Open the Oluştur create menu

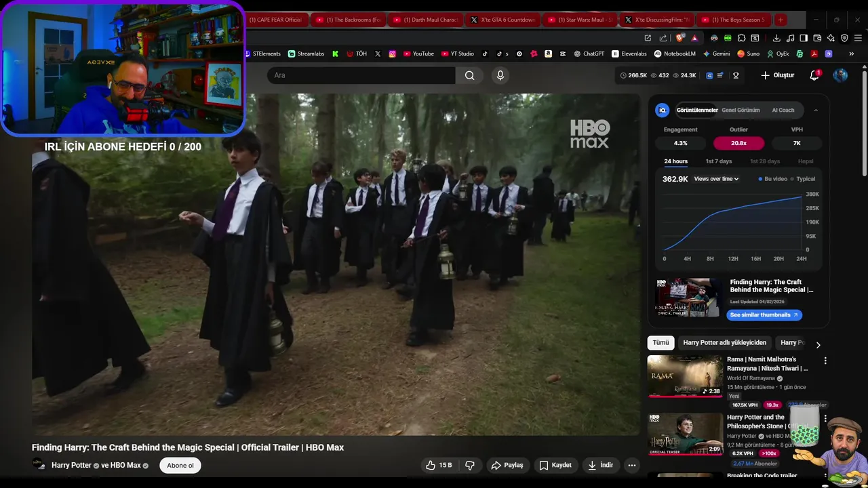(777, 75)
